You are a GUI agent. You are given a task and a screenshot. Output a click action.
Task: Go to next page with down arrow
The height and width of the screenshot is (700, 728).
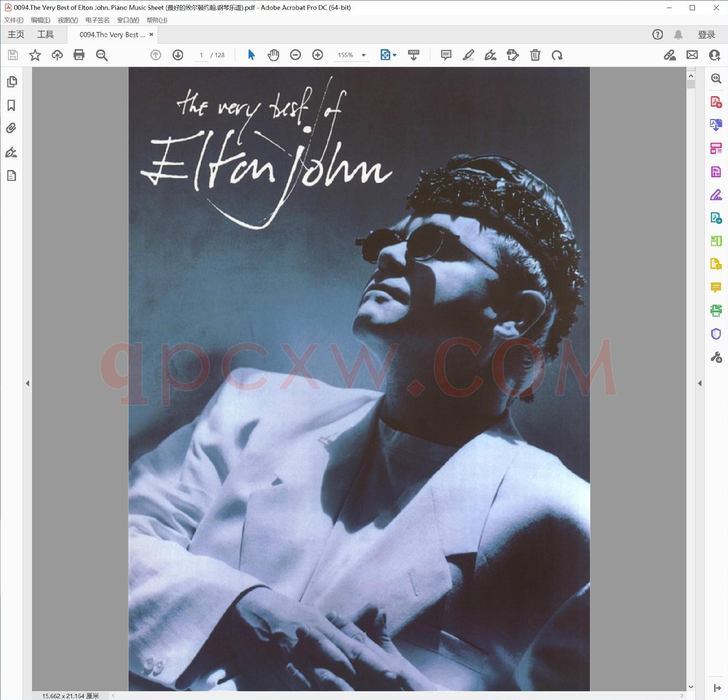coord(178,55)
